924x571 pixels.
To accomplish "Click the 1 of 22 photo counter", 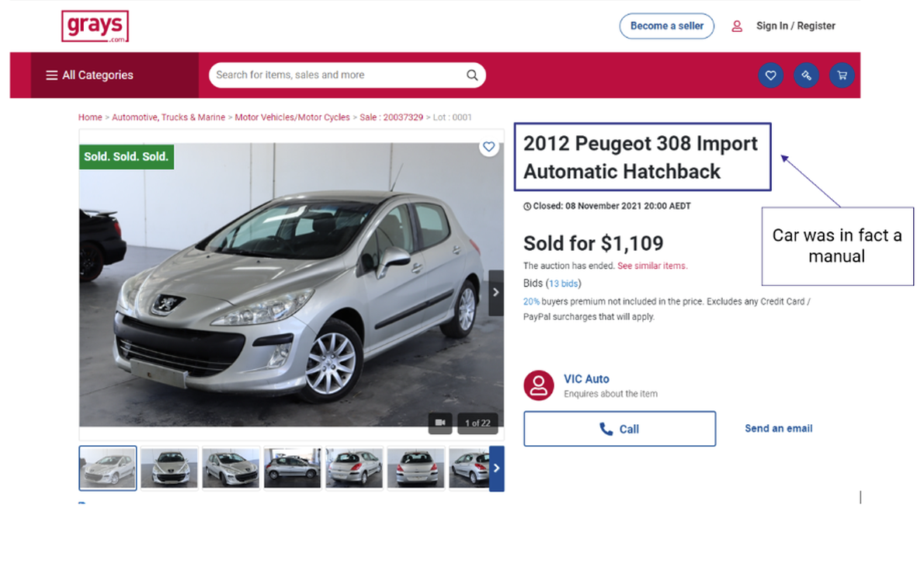I will [478, 423].
